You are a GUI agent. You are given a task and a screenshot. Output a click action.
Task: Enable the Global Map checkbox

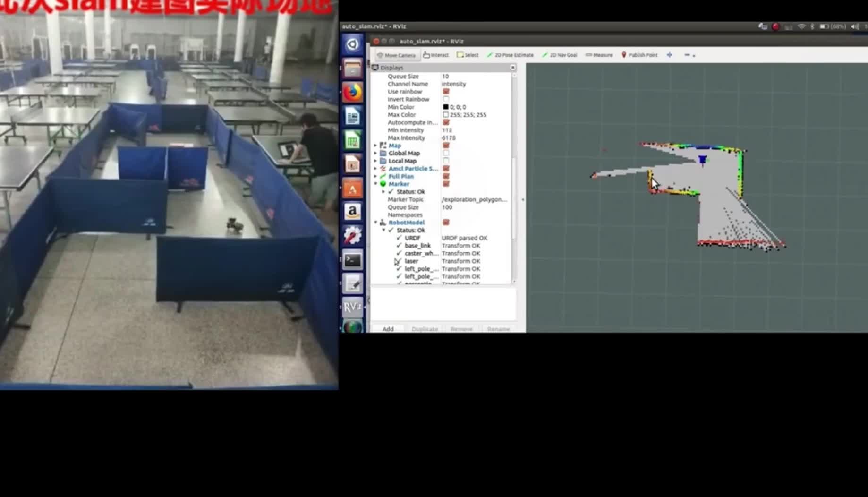pos(446,153)
